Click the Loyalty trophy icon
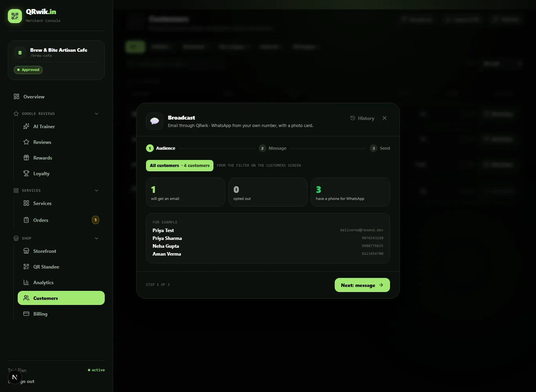This screenshot has width=536, height=392. coord(26,174)
